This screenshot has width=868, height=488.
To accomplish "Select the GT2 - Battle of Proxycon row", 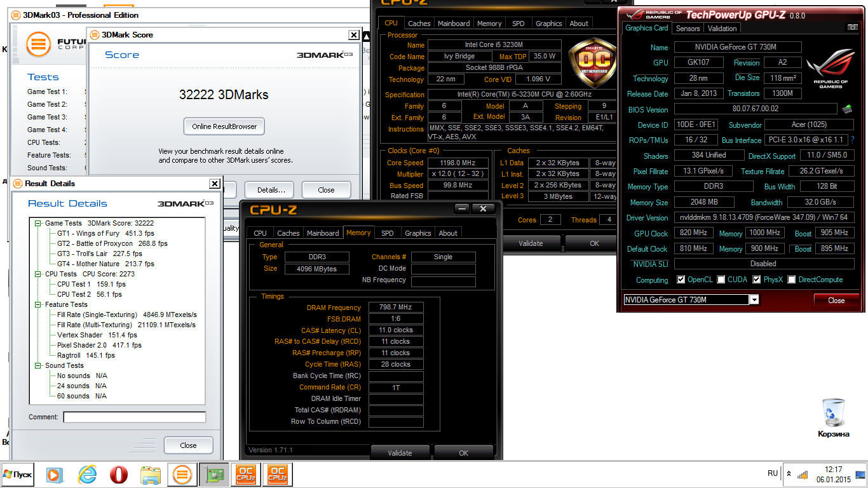I will [112, 243].
